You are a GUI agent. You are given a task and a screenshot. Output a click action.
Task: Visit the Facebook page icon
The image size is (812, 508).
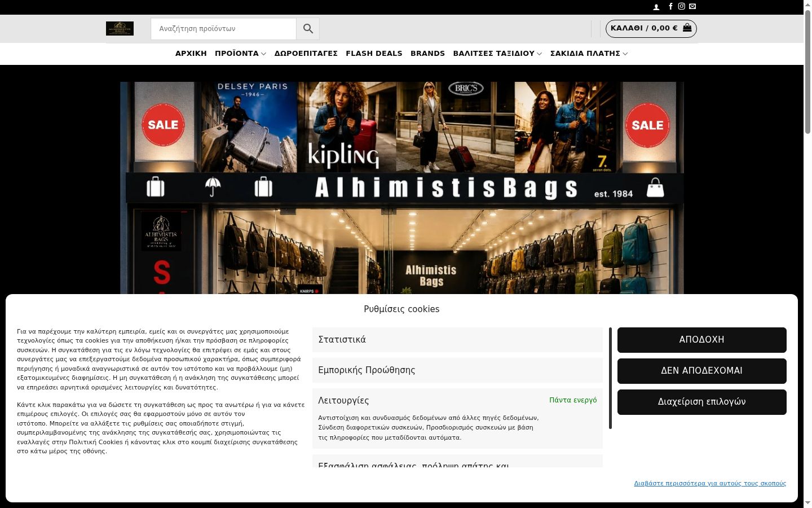coord(670,6)
